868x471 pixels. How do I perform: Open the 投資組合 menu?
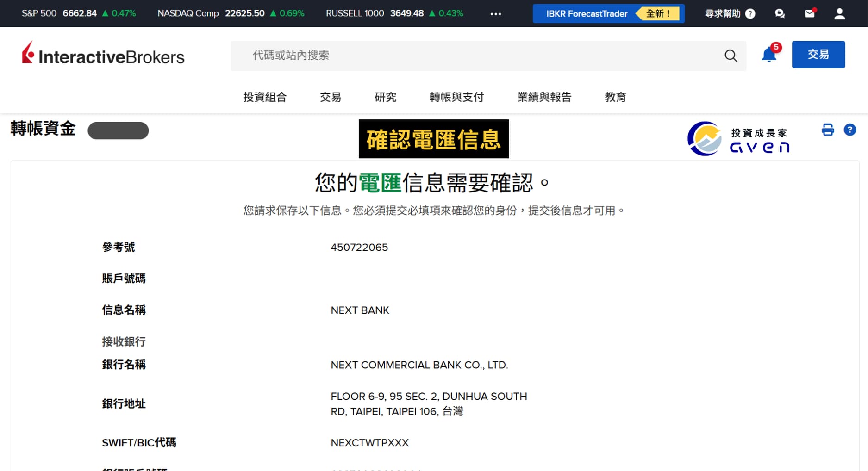click(265, 97)
